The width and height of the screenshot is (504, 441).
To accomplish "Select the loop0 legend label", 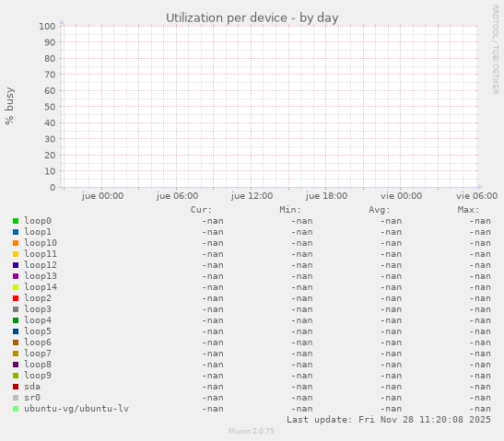I will point(38,221).
